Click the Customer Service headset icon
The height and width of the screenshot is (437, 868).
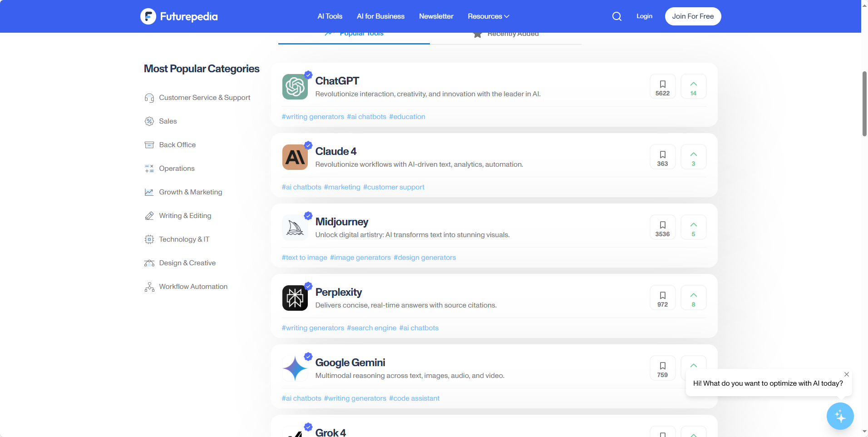point(149,98)
